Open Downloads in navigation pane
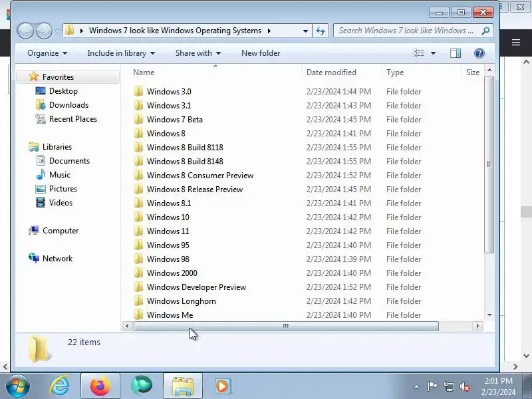The height and width of the screenshot is (399, 532). tap(68, 105)
